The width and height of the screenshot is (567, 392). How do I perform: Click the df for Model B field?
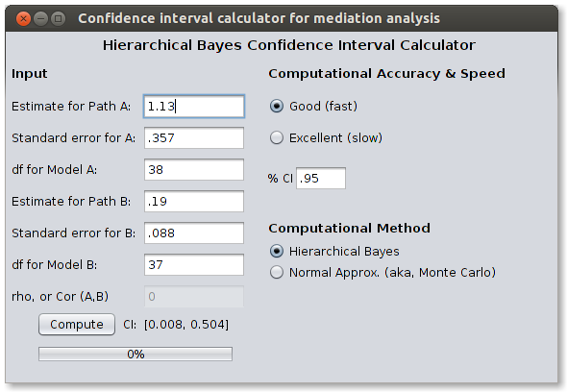point(194,265)
